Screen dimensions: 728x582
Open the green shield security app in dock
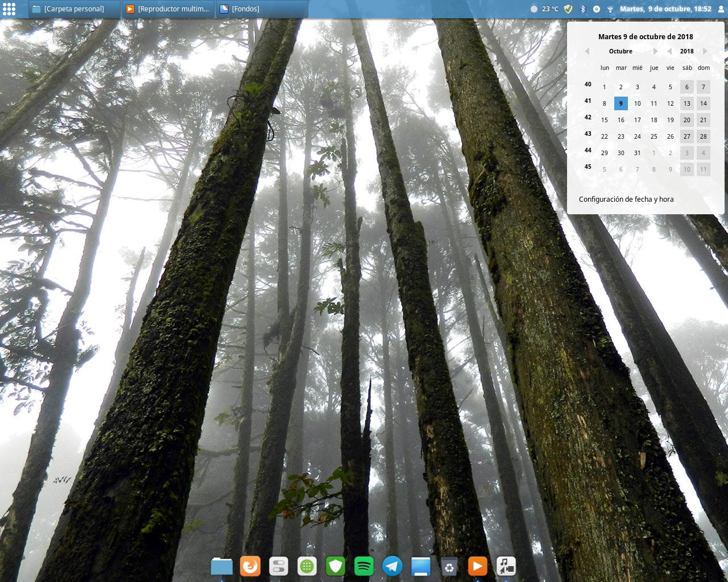[x=336, y=566]
